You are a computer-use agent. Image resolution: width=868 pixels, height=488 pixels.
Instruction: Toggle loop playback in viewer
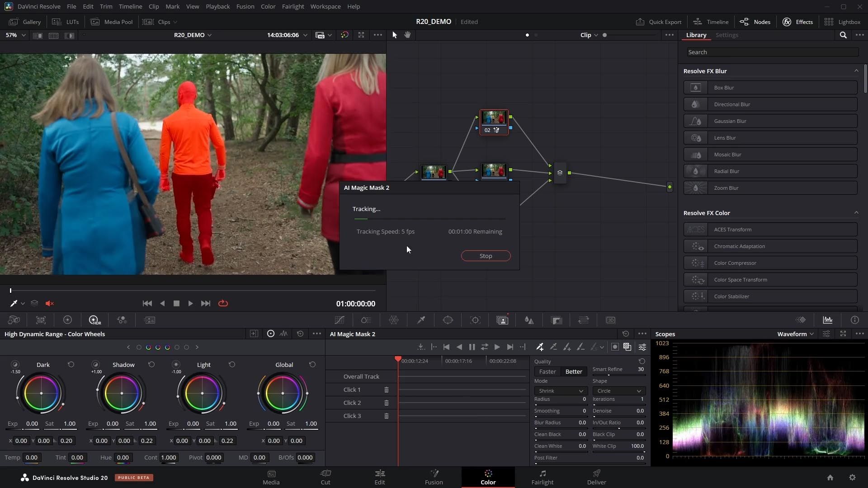(x=223, y=304)
